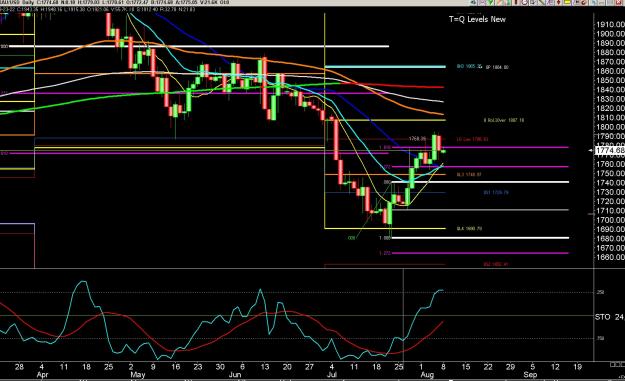
Task: Click the green checkmark icon in top toolbar
Action: pos(490,2)
